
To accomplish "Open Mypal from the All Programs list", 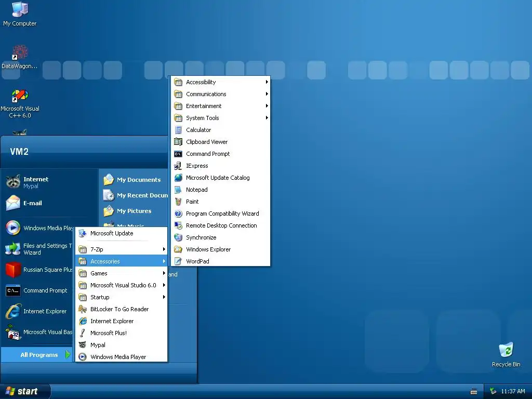I will point(121,345).
